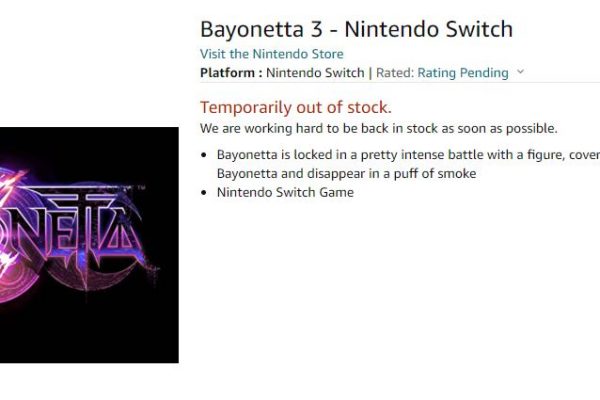
Task: Expand the chevron beside Rating Pending
Action: tap(520, 72)
